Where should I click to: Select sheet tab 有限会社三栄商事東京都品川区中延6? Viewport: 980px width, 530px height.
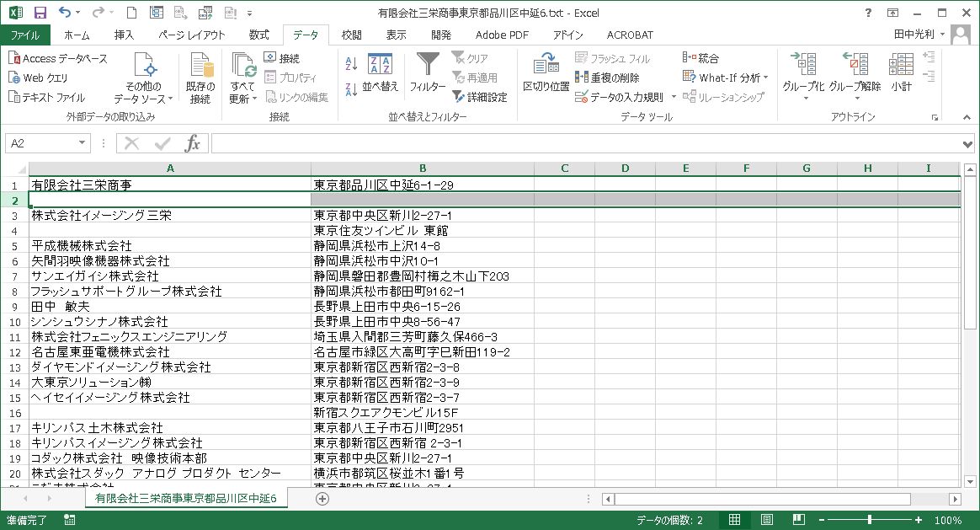(x=185, y=499)
